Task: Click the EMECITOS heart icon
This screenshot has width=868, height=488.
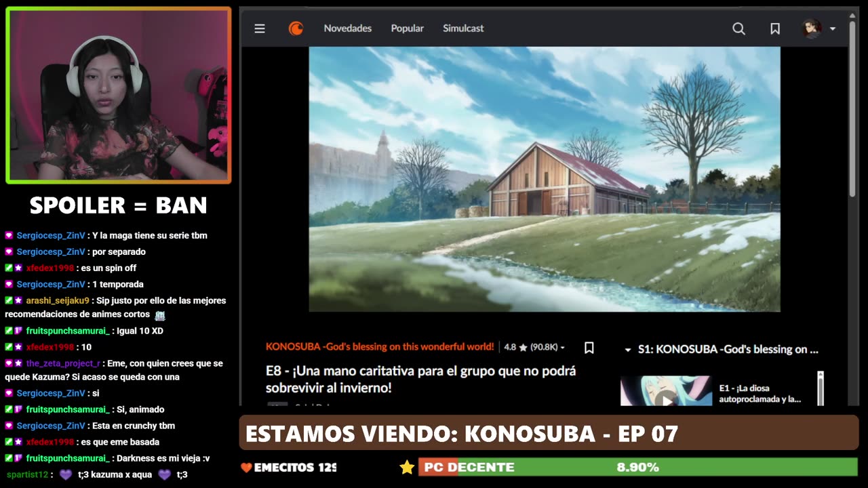Action: point(246,468)
